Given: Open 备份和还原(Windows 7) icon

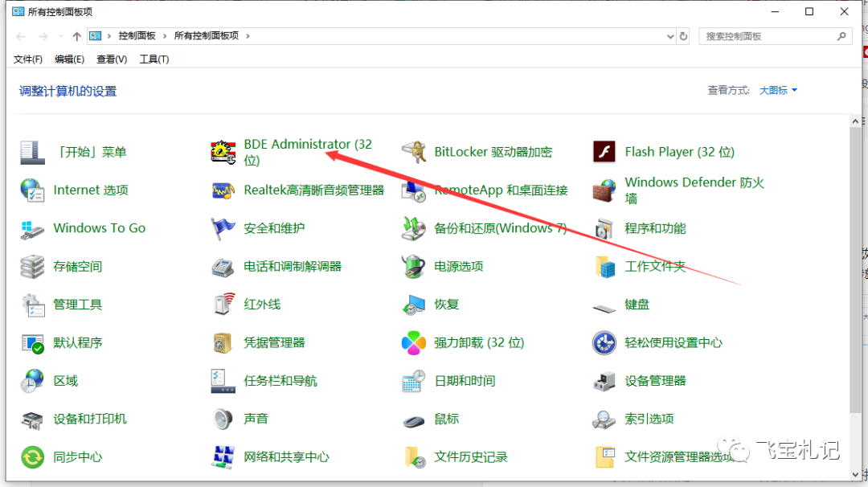Looking at the screenshot, I should (414, 228).
